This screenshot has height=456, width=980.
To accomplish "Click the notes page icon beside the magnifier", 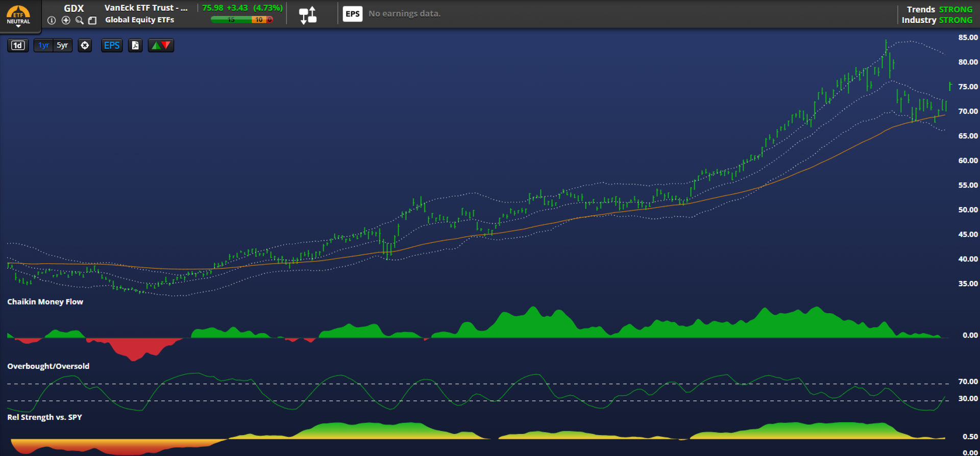I will point(92,20).
